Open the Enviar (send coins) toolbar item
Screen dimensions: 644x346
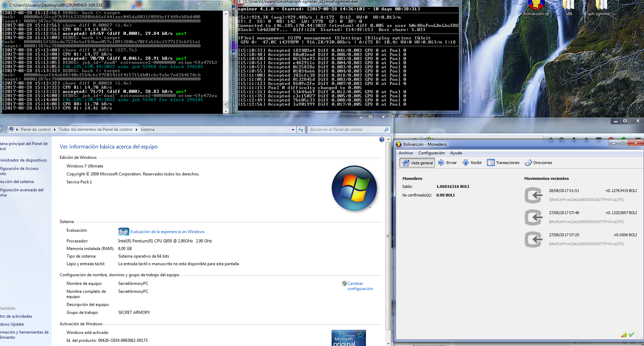pos(447,163)
